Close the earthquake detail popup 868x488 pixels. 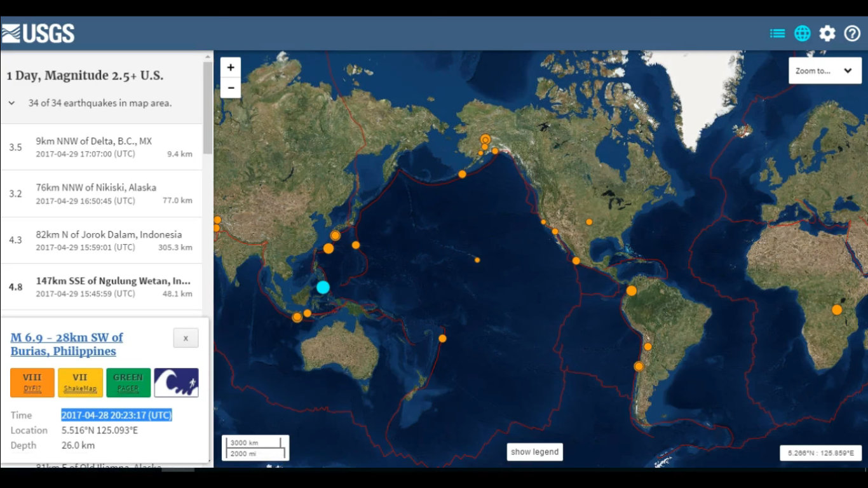185,338
